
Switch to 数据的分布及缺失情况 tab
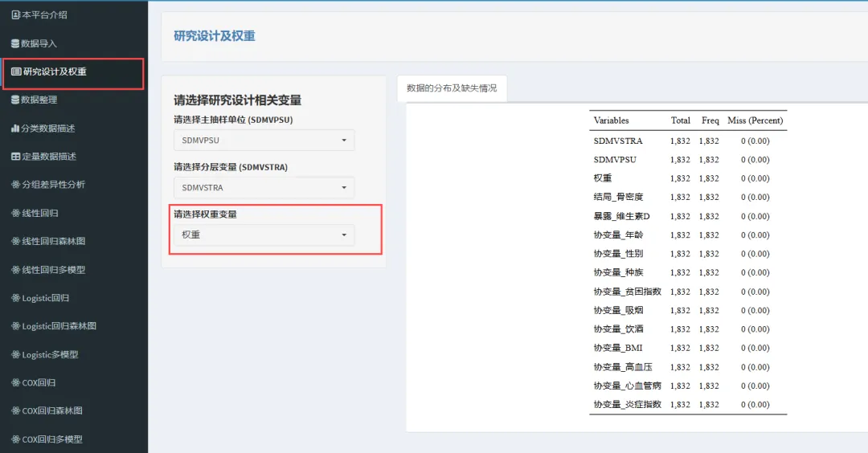coord(452,88)
